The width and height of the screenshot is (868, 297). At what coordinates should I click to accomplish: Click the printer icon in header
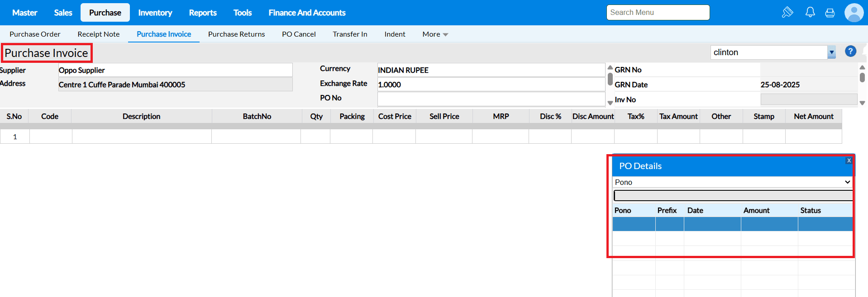[x=830, y=13]
